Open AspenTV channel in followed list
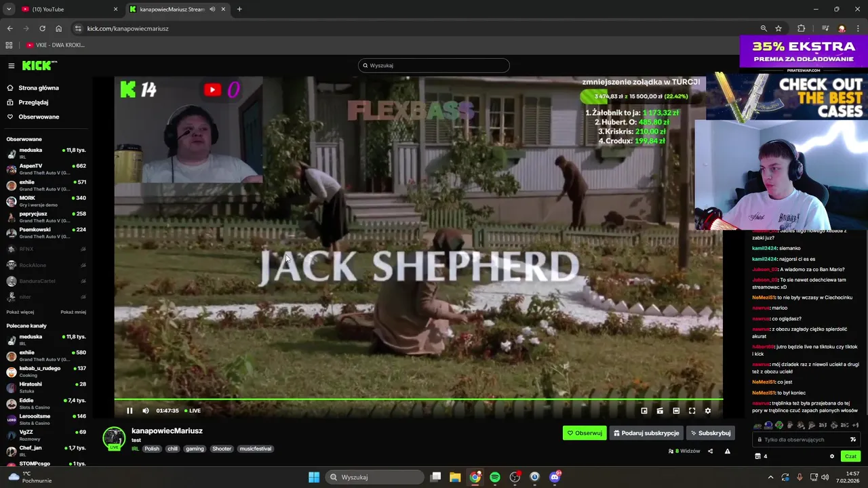 tap(45, 169)
